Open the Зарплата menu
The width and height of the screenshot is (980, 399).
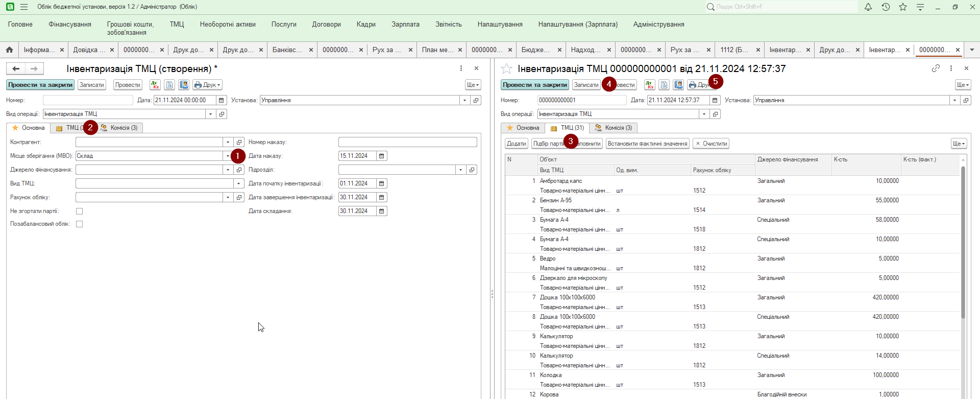405,25
